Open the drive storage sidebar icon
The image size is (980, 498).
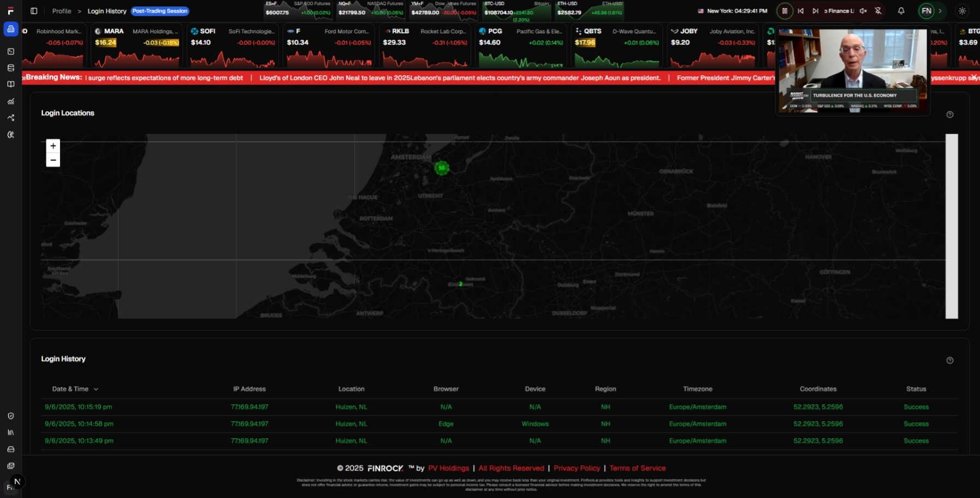(11, 449)
